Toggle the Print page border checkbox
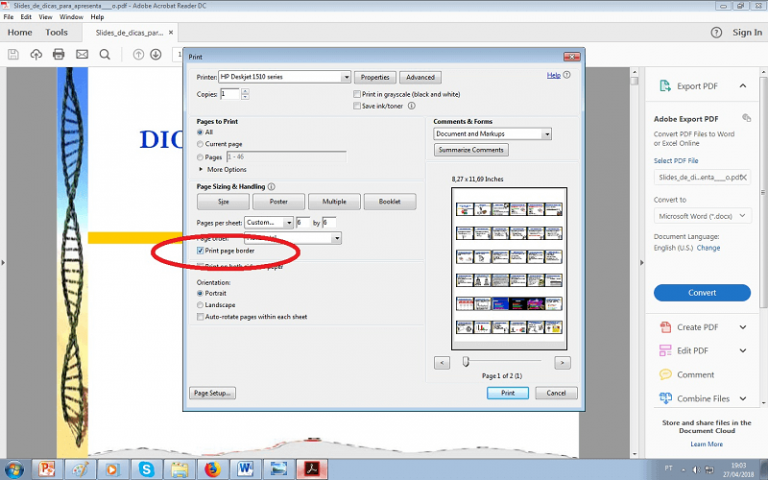 [x=201, y=251]
